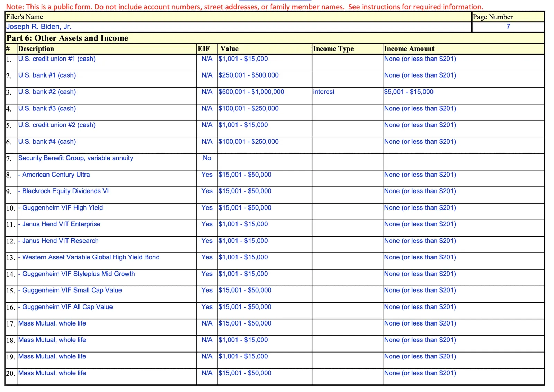The width and height of the screenshot is (554, 392).
Task: Select the 'U.S. credit union #1 (cash)' description
Action: (57, 59)
